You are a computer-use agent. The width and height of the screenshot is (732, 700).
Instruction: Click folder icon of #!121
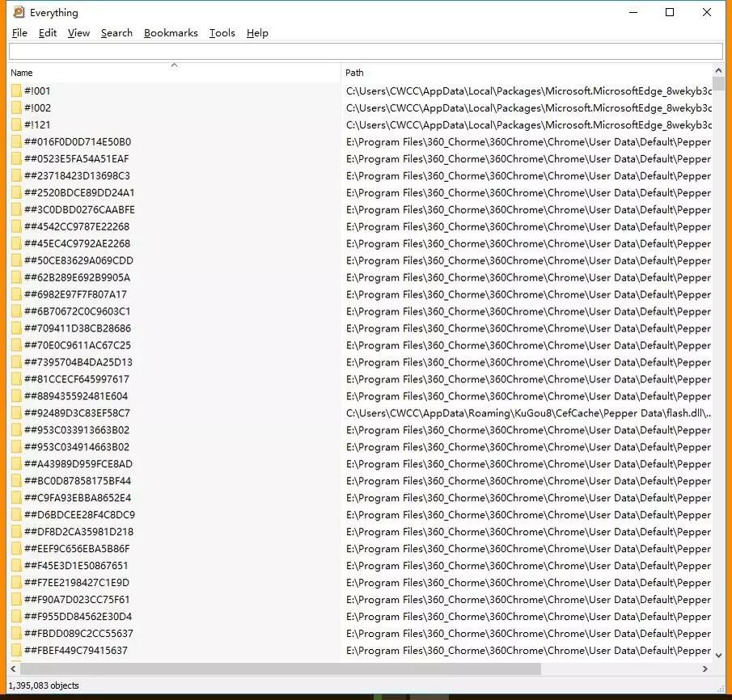coord(16,125)
